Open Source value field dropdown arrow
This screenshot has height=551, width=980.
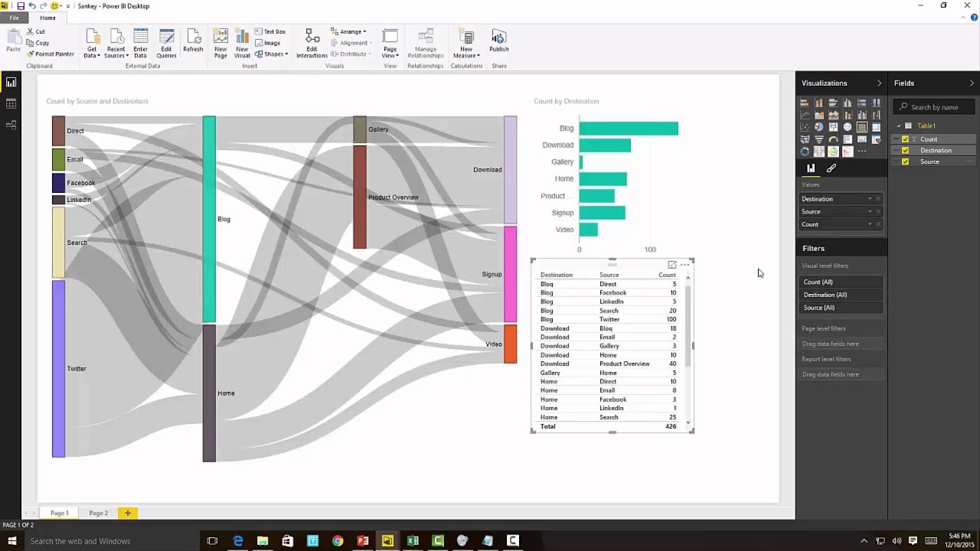[x=870, y=212]
